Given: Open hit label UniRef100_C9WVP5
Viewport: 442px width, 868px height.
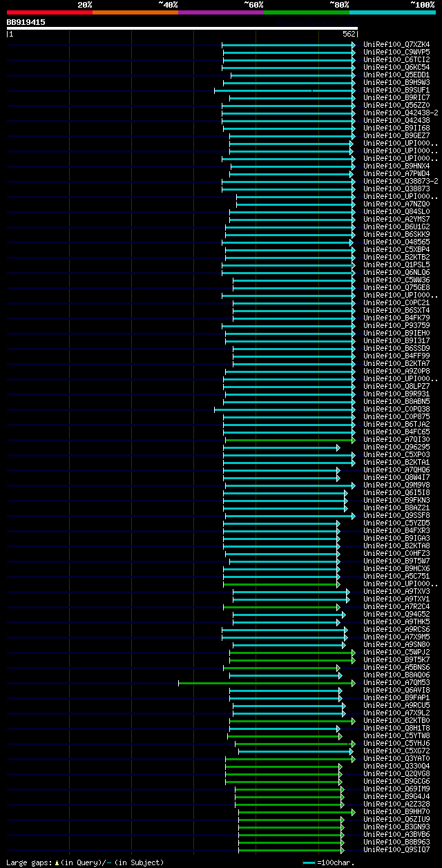Looking at the screenshot, I should (396, 52).
